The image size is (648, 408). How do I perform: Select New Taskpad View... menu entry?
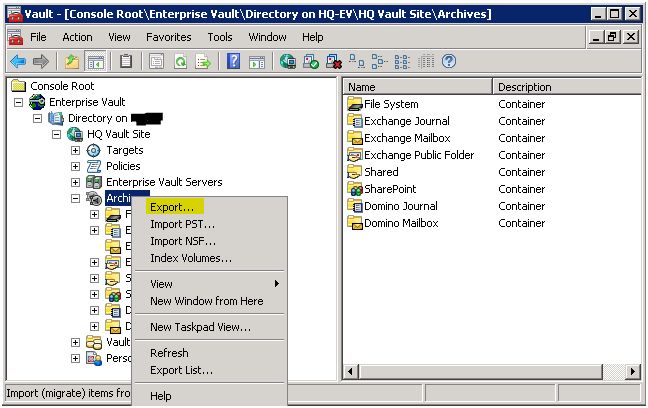click(210, 327)
